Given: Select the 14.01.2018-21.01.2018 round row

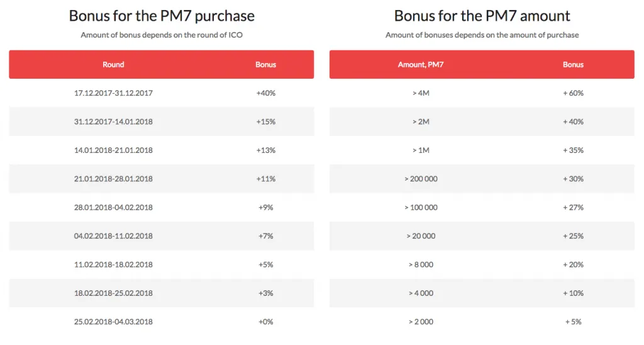Looking at the screenshot, I should pos(113,150).
